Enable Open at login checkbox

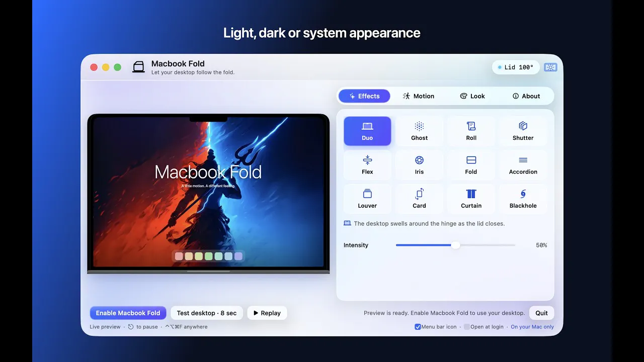[x=466, y=327]
